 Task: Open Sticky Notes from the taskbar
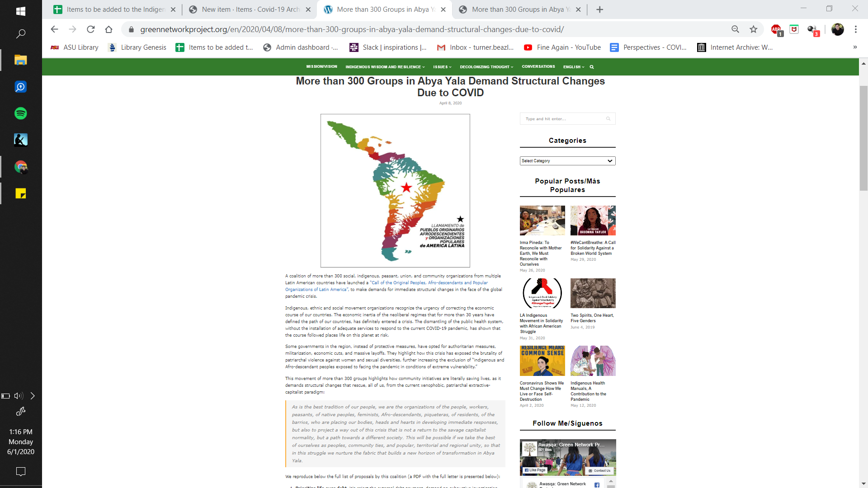[x=20, y=193]
